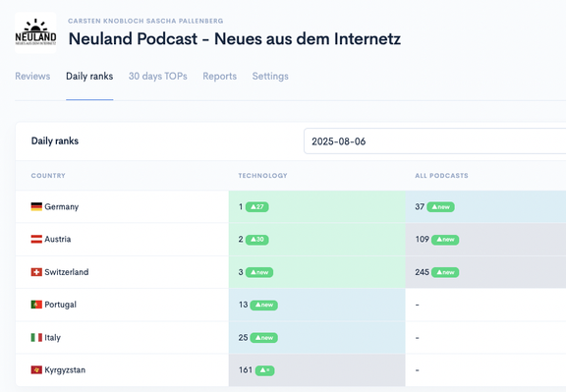Click the Switzerland country name
This screenshot has height=392, width=566.
67,272
